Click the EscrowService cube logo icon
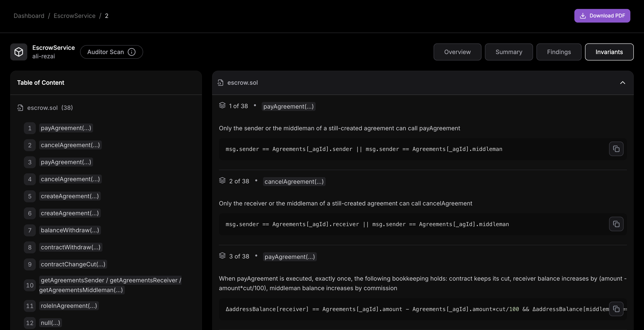Viewport: 644px width, 330px height. [19, 52]
